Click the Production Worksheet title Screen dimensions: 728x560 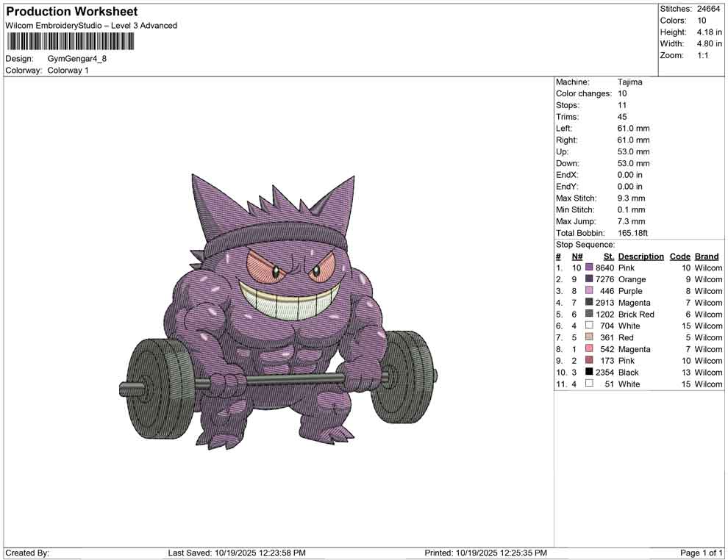[x=72, y=12]
